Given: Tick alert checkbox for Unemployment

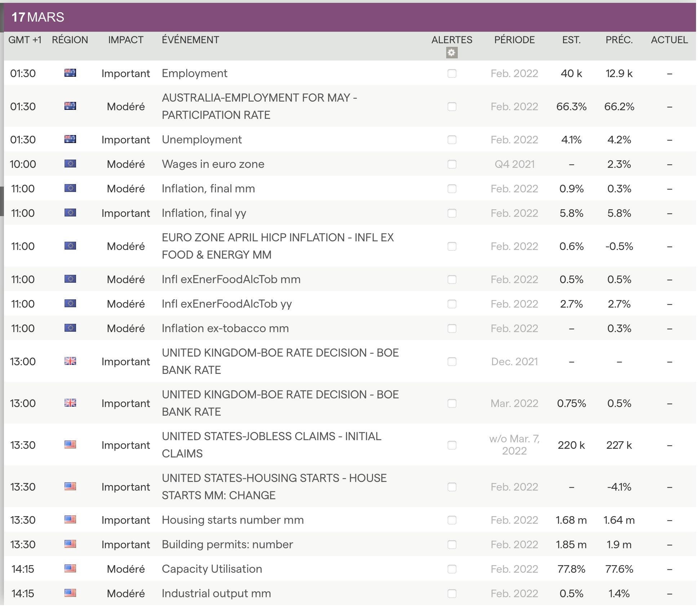Looking at the screenshot, I should pyautogui.click(x=452, y=140).
